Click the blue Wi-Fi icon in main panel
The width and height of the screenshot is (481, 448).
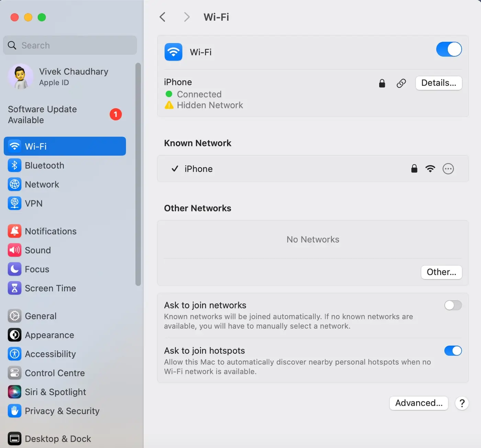174,52
